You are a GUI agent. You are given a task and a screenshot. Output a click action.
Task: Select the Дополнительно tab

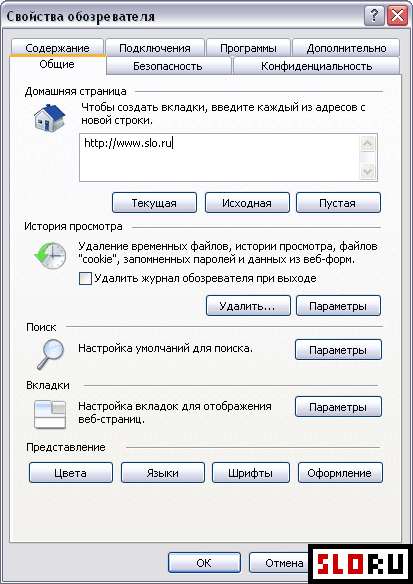[346, 48]
